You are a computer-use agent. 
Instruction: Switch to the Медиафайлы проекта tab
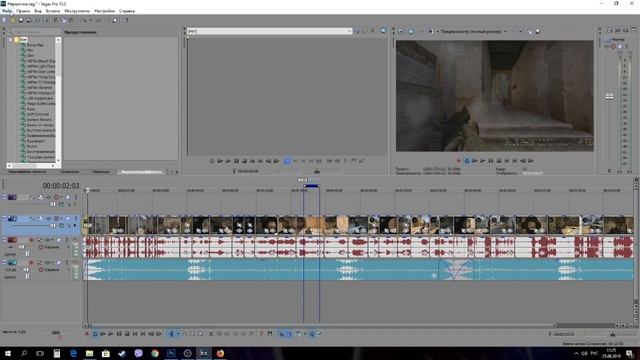[27, 172]
